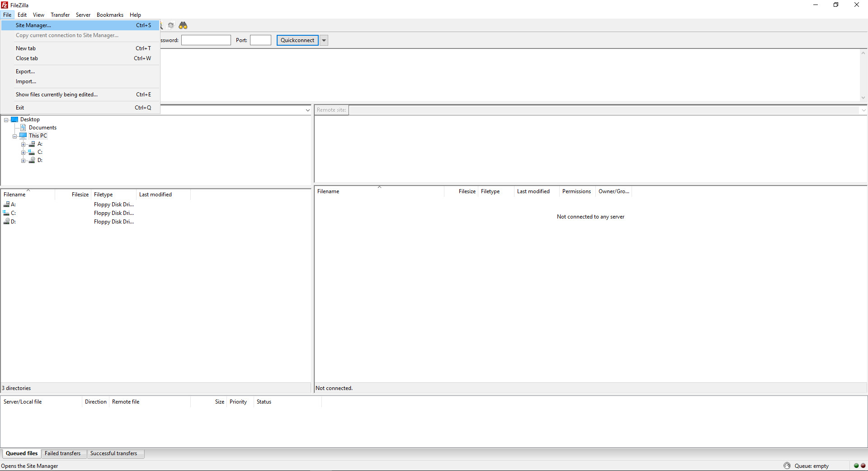Choose Site Manager... from File menu

[80, 25]
